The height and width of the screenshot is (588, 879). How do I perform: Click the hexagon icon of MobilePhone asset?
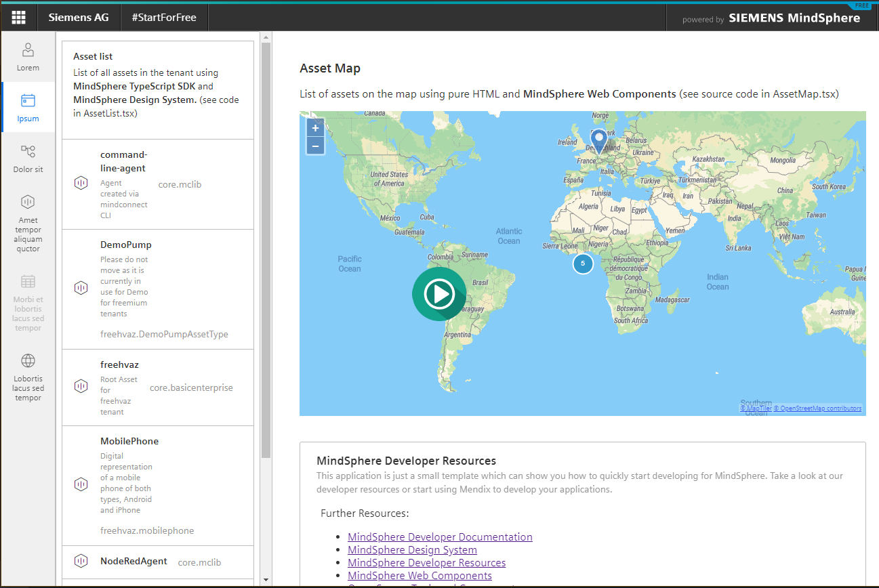tap(81, 484)
